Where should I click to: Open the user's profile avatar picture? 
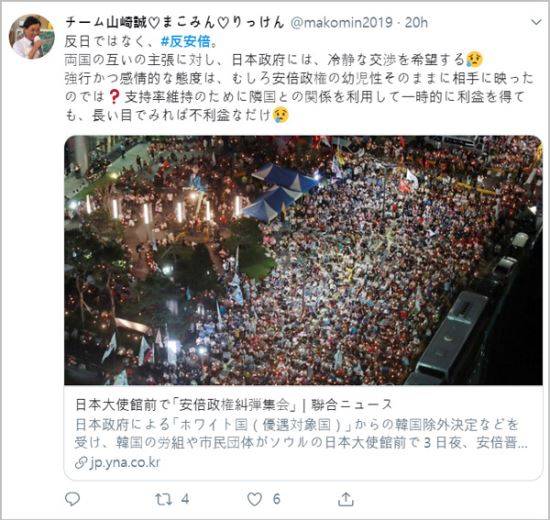tap(32, 36)
